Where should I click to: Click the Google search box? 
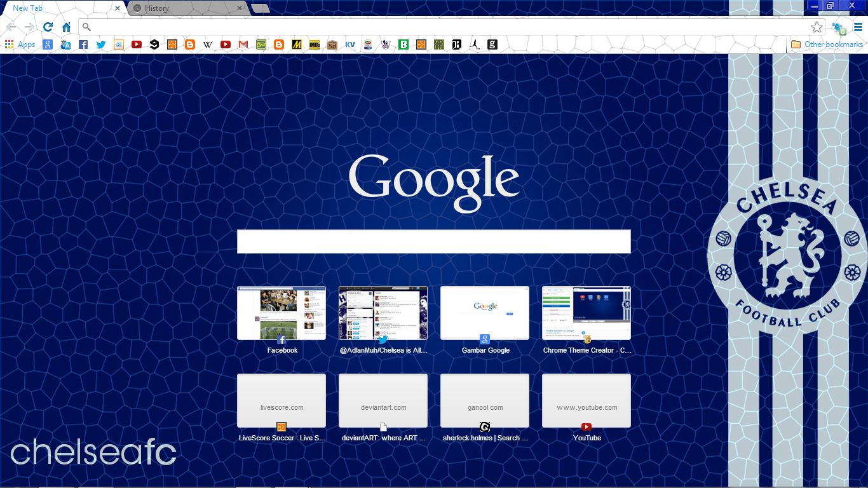pyautogui.click(x=434, y=241)
